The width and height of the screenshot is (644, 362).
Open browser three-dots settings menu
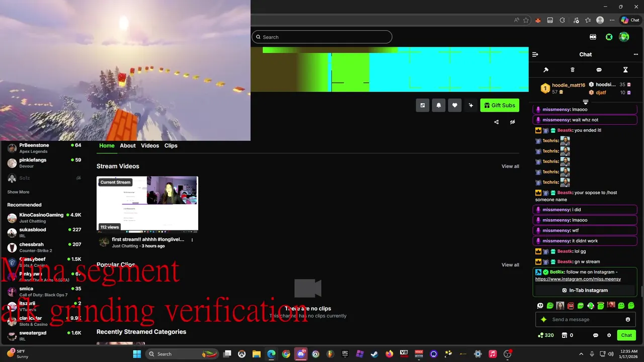point(612,20)
